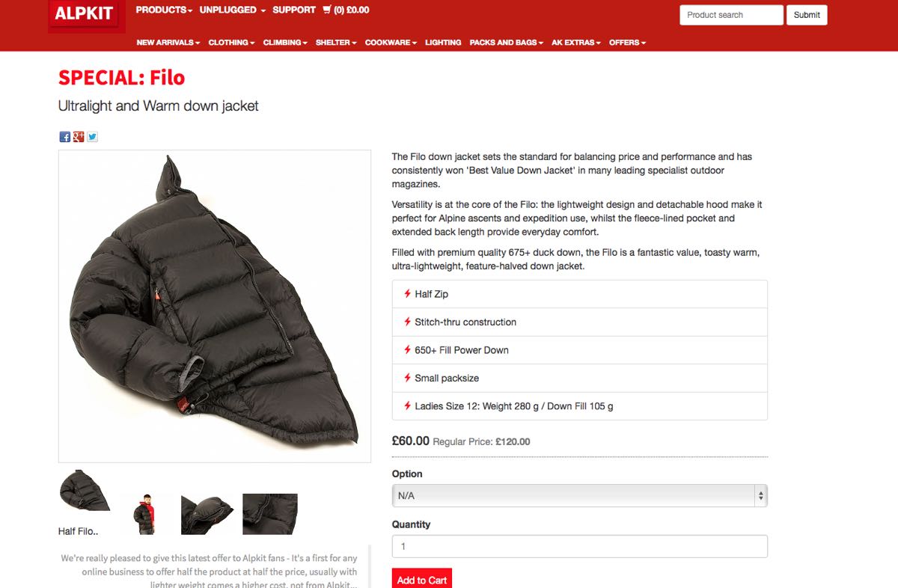Viewport: 898px width, 588px height.
Task: Expand the Unplugged menu
Action: (233, 10)
